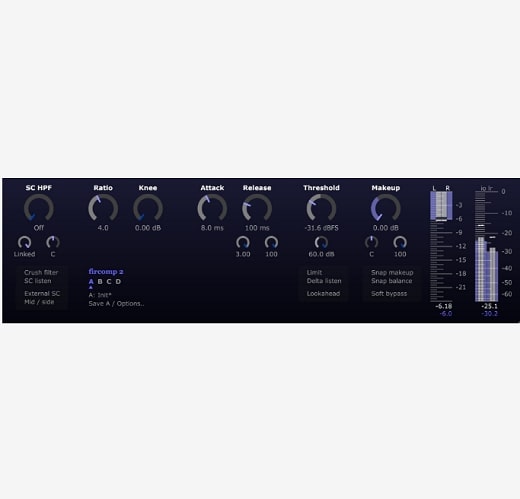This screenshot has height=499, width=520.
Task: Turn on Lookahead
Action: pos(323,294)
